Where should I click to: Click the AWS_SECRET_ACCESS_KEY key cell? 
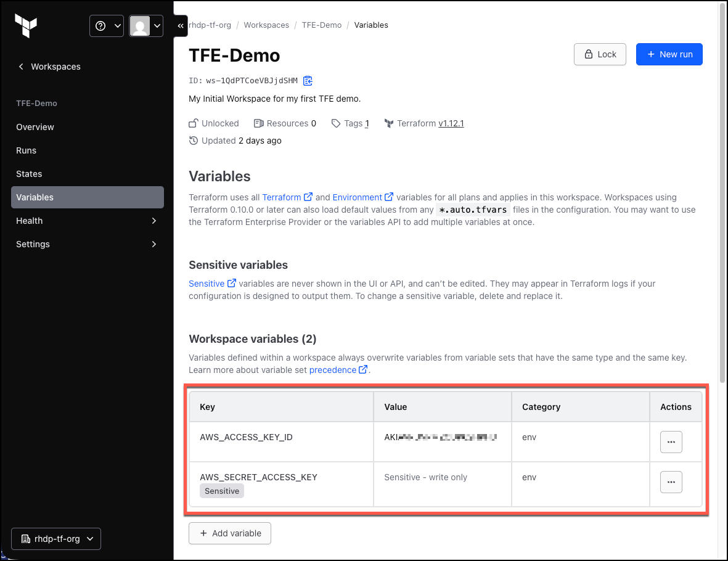pos(281,484)
